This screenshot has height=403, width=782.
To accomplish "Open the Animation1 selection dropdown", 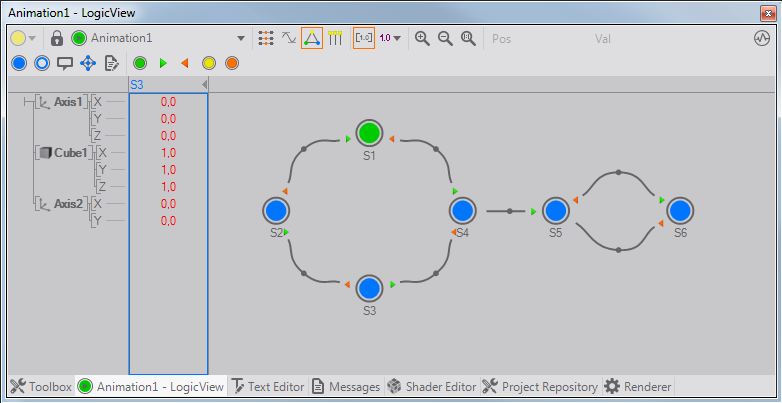I will (241, 38).
